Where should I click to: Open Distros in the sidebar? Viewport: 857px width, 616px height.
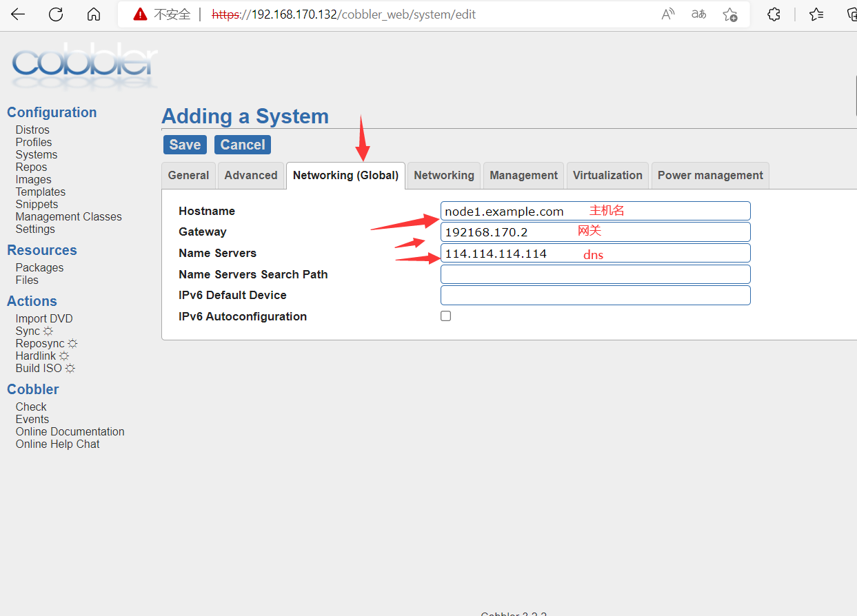click(x=32, y=130)
